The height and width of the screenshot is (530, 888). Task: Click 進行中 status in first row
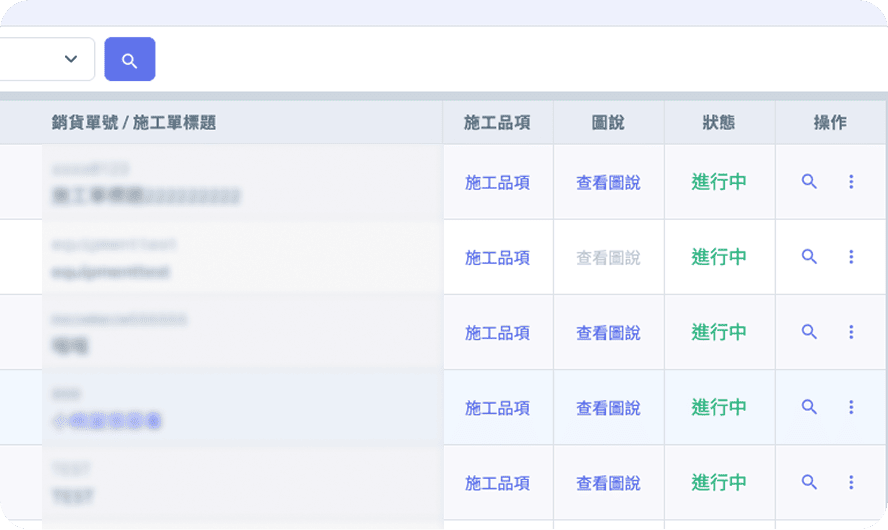[719, 182]
